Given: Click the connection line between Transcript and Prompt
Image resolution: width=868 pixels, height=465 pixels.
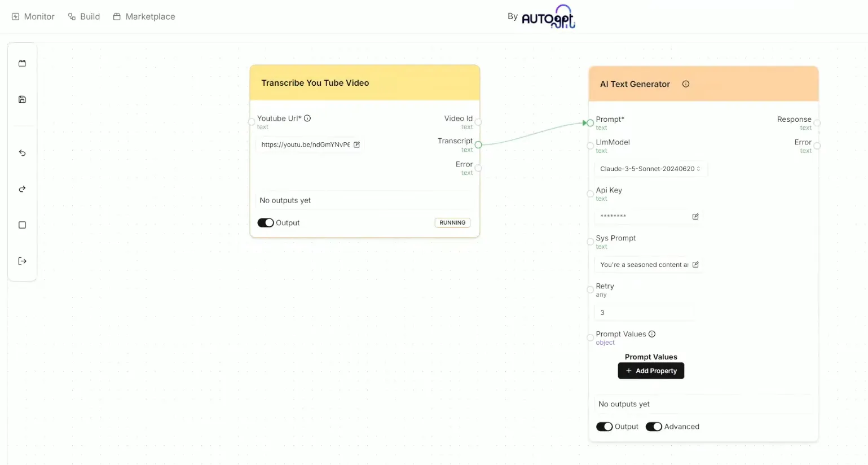Looking at the screenshot, I should [534, 134].
